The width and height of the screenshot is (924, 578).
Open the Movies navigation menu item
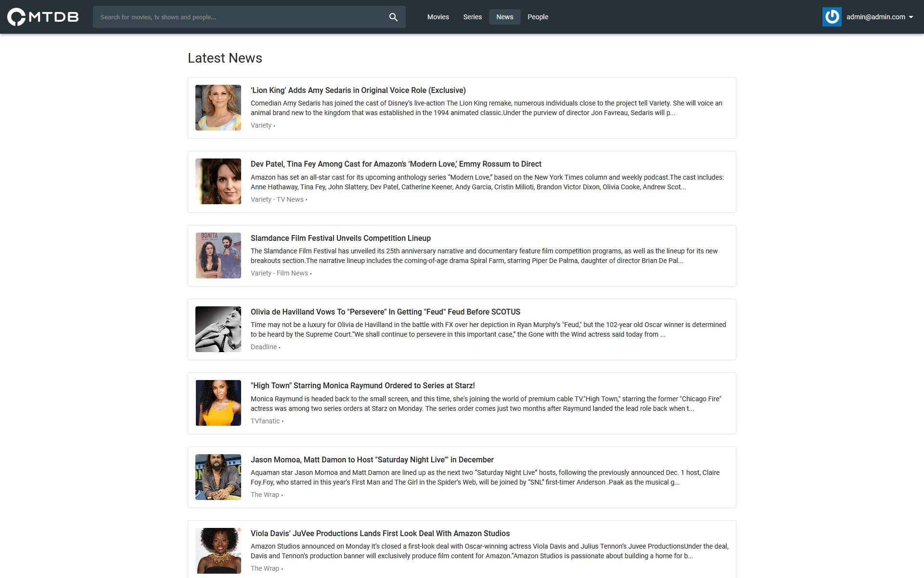(x=436, y=17)
